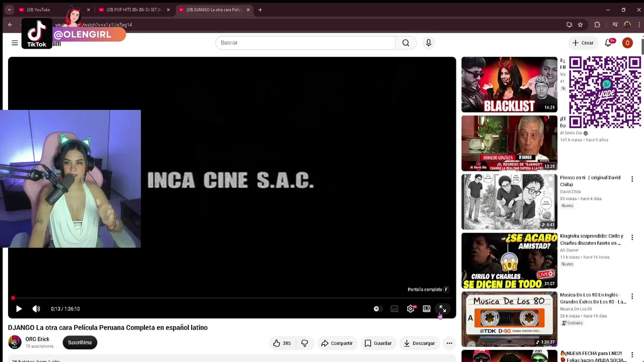Toggle subtitles in the video player
644x362 pixels.
[x=394, y=309]
